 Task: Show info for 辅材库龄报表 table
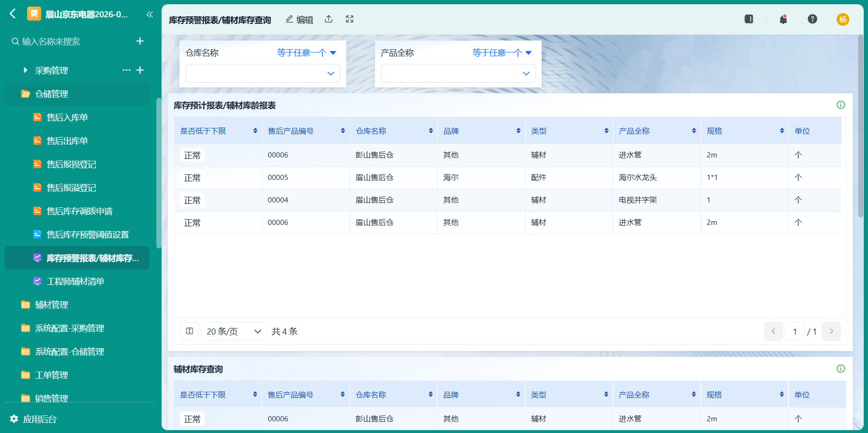[x=841, y=105]
